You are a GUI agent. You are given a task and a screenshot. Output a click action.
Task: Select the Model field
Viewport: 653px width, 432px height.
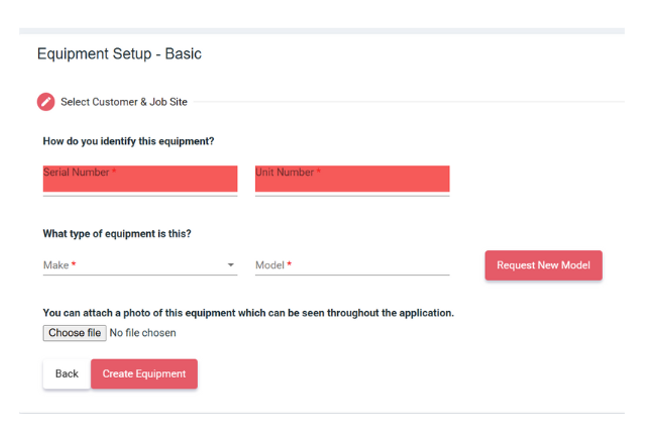(x=352, y=266)
